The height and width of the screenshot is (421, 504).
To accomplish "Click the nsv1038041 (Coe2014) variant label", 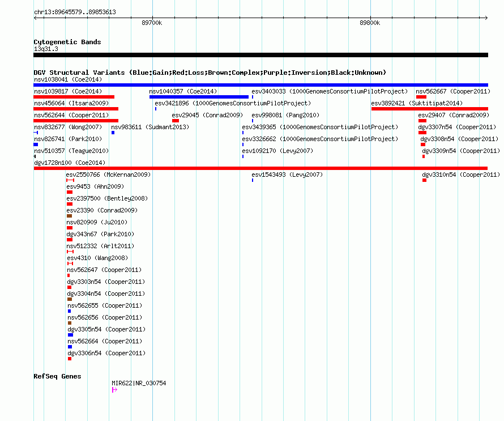I will click(x=68, y=79).
